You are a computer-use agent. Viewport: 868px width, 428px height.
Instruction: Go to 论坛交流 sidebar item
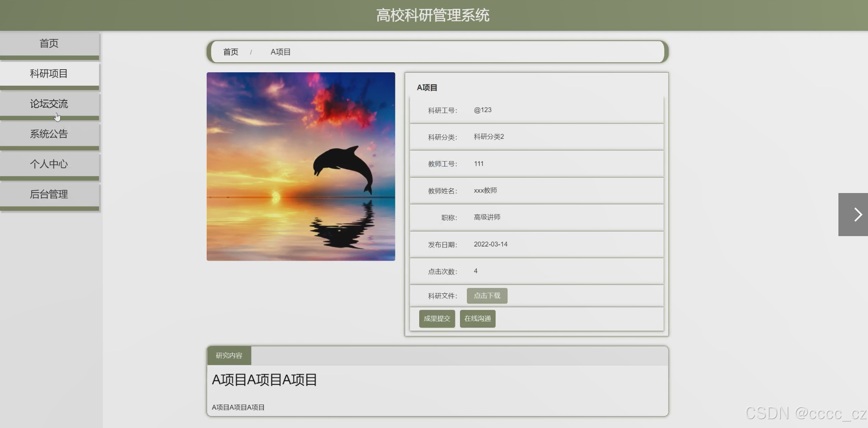click(49, 103)
